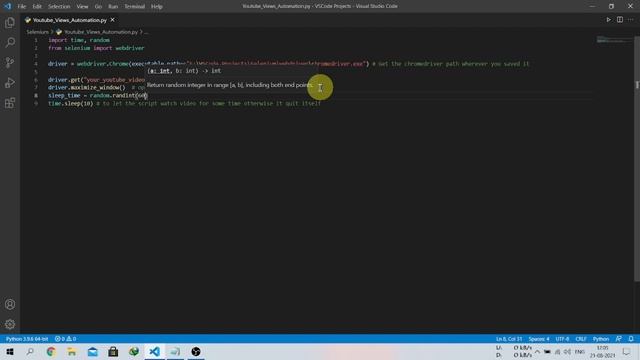Viewport: 640px width, 360px height.
Task: Open errors and warnings count in status bar
Action: pos(65,339)
